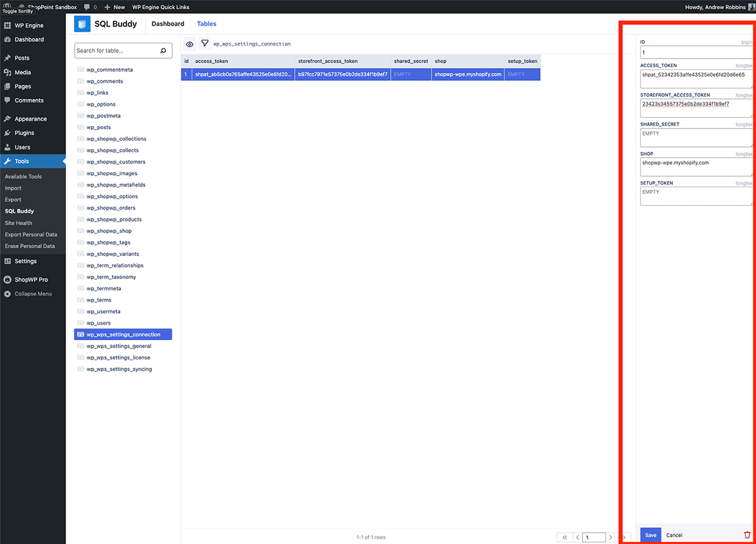This screenshot has width=756, height=544.
Task: Click the Plugins plug icon in sidebar
Action: [x=7, y=132]
